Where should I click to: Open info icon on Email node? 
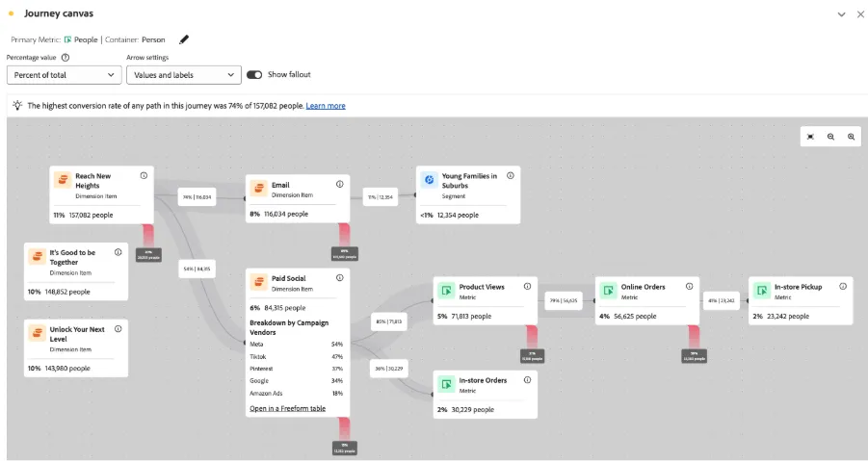[x=340, y=184]
